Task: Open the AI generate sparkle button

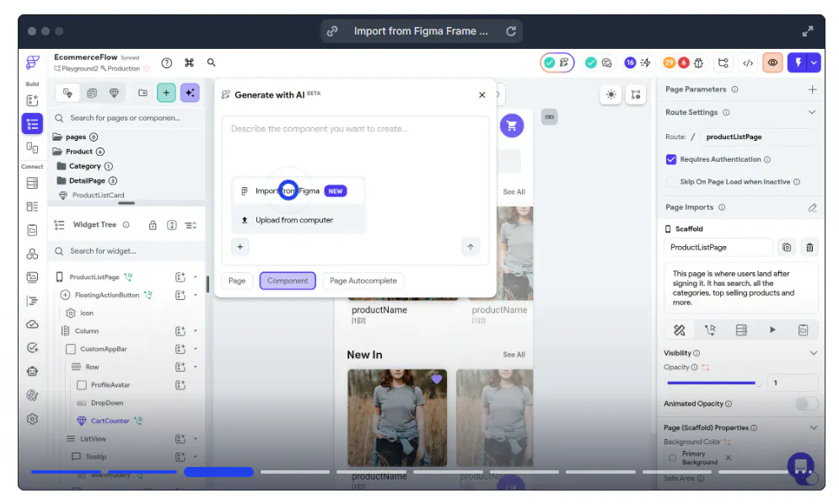Action: coord(190,93)
